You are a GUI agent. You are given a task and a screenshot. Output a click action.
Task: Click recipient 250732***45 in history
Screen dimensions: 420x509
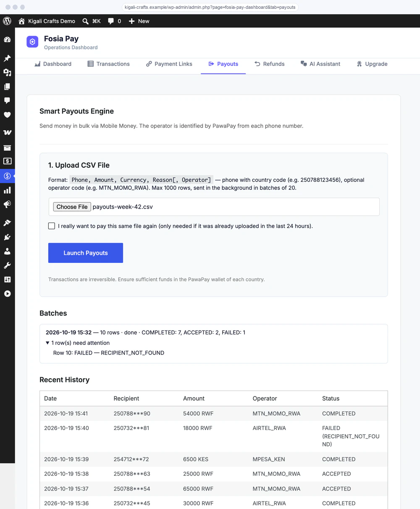[x=131, y=504]
